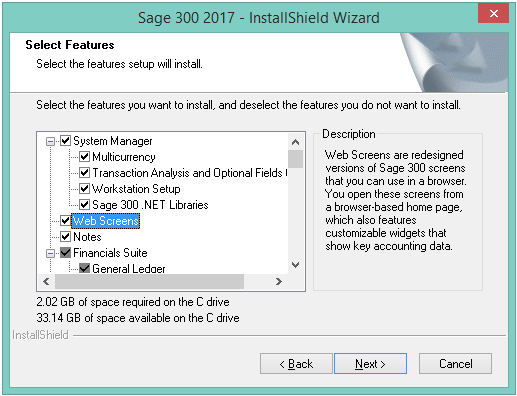The height and width of the screenshot is (396, 517).
Task: Click the vertical scrollbar thumb
Action: click(295, 159)
